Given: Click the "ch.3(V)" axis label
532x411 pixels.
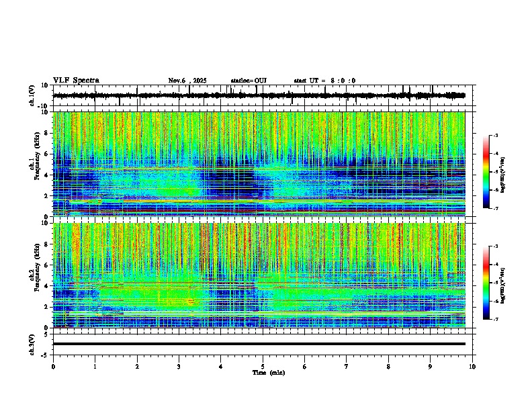Looking at the screenshot, I should tap(32, 345).
